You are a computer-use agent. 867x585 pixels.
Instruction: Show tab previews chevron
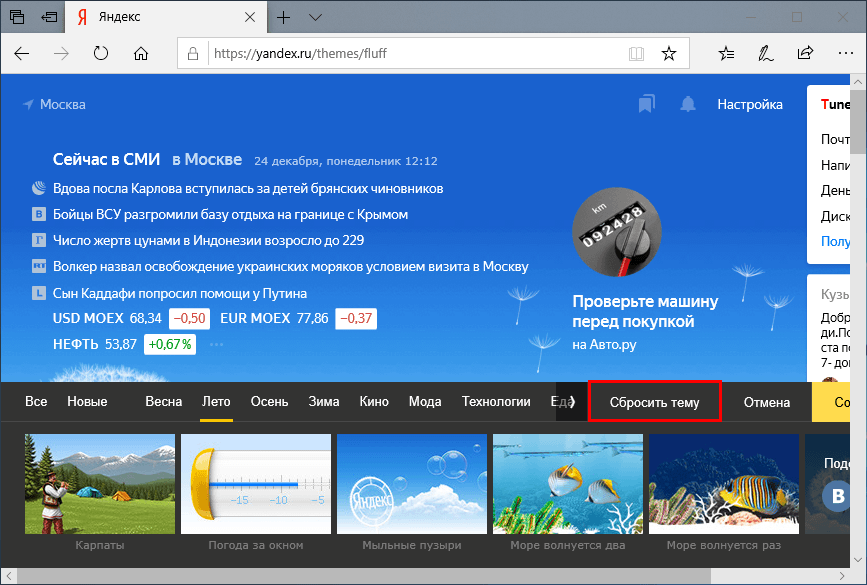pos(315,18)
